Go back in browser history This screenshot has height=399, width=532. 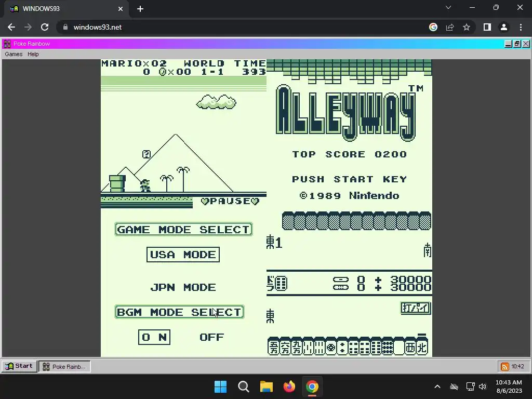[11, 27]
